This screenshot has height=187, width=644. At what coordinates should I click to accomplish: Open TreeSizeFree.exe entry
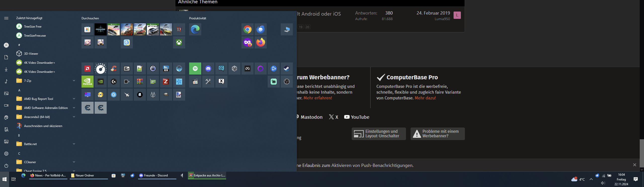[46, 35]
